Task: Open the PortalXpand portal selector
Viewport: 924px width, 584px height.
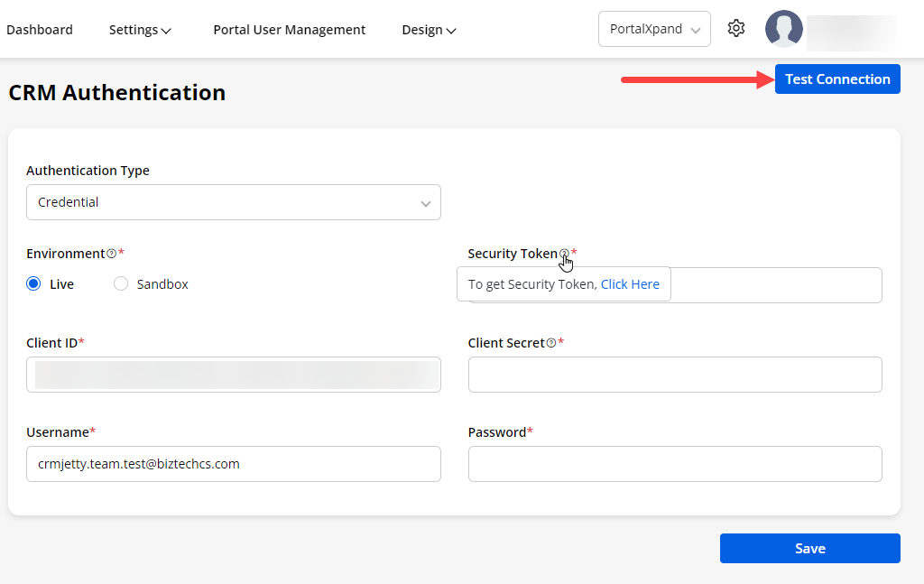Action: point(654,29)
